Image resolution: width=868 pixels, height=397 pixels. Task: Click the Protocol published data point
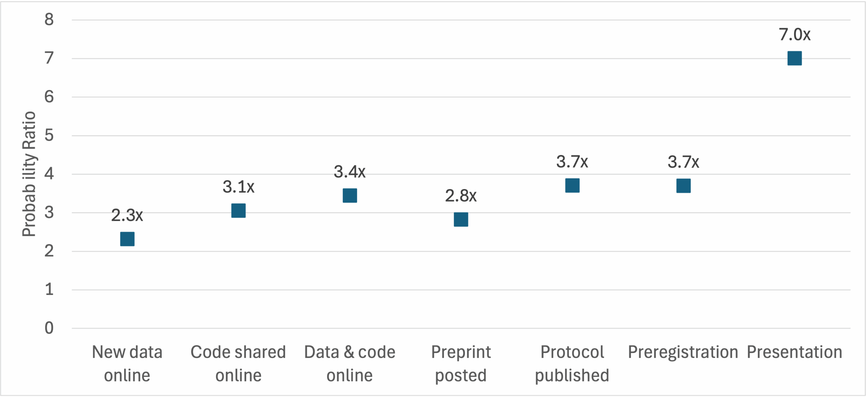pyautogui.click(x=572, y=185)
